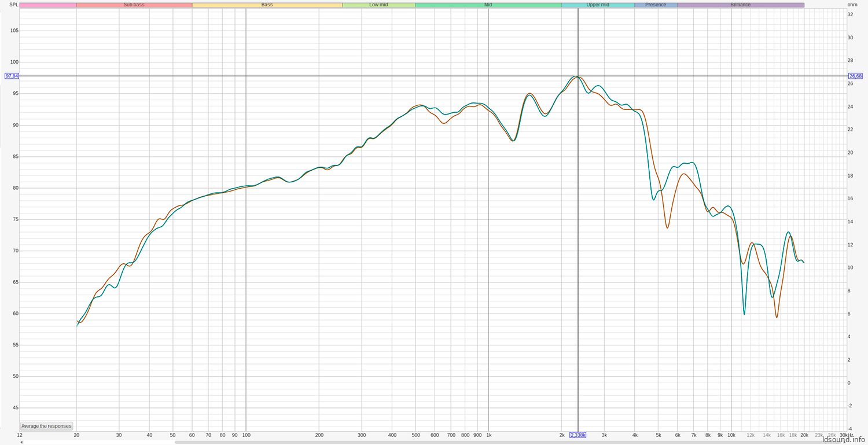Select the Upper mid band label
This screenshot has width=868, height=445.
click(x=597, y=5)
